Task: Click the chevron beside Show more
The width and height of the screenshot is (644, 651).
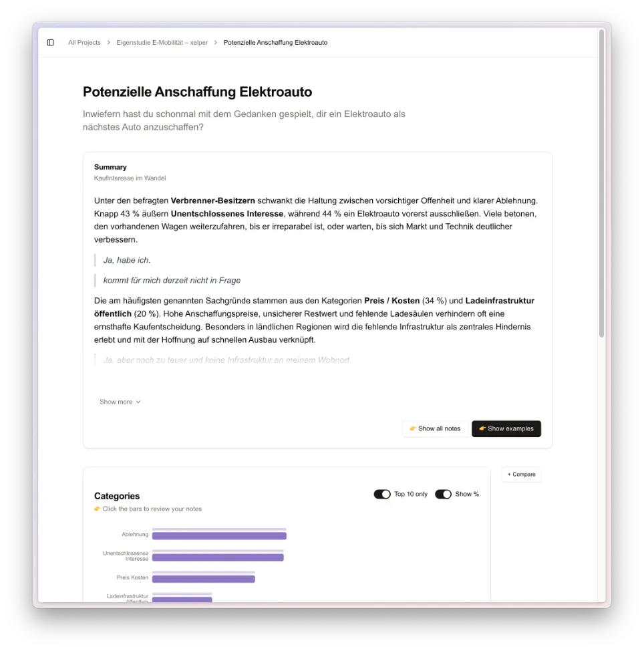Action: tap(138, 402)
